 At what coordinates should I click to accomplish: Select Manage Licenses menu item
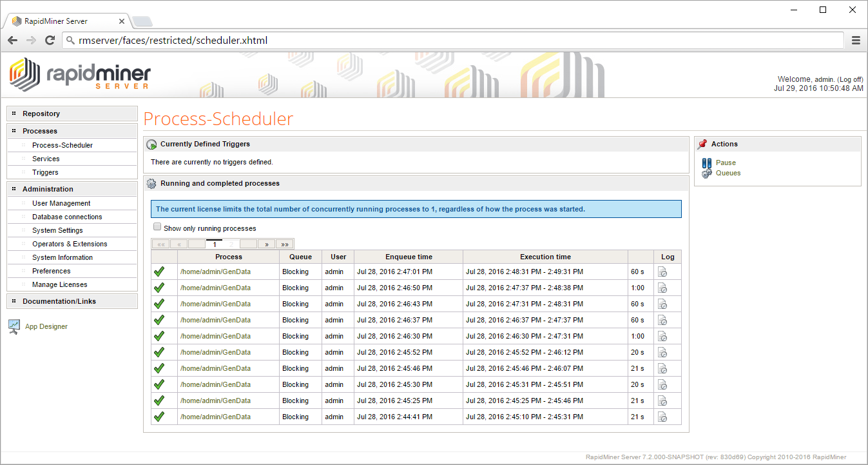click(59, 284)
